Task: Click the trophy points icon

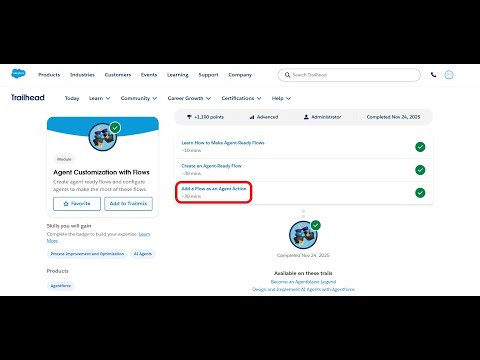Action: point(189,117)
